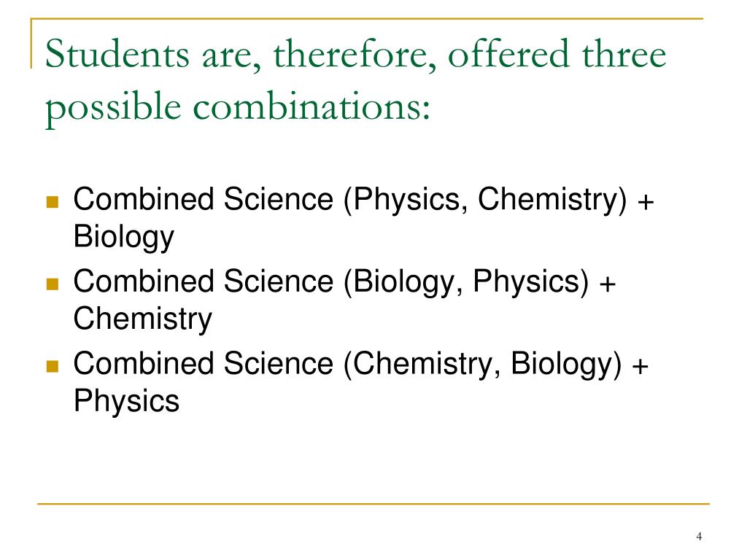Click the gold border line at top
747x560 pixels.
tap(367, 18)
